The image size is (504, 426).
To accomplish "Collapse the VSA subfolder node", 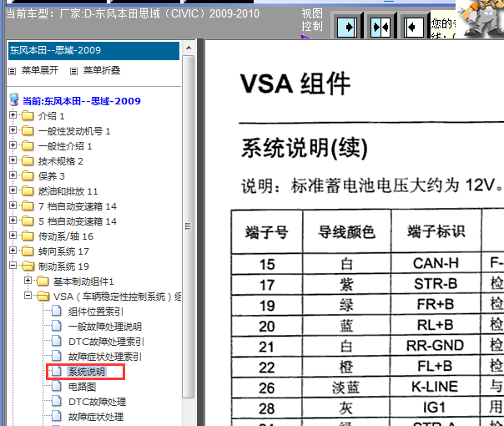I will [28, 296].
